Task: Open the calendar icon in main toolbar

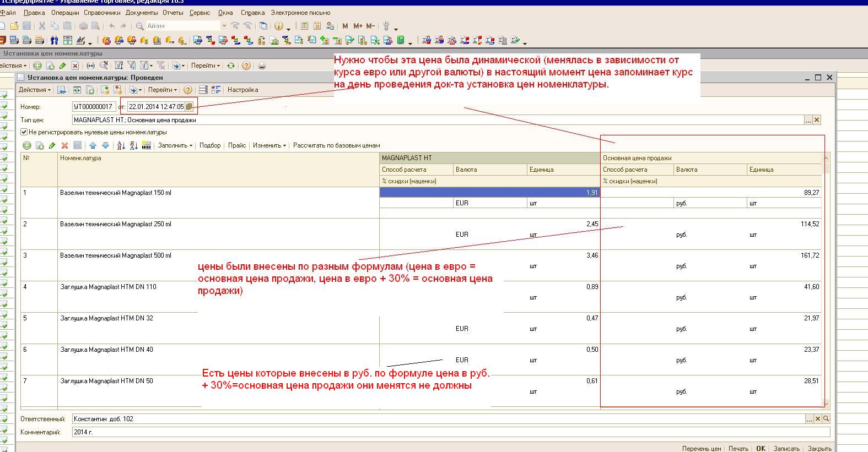Action: click(317, 26)
